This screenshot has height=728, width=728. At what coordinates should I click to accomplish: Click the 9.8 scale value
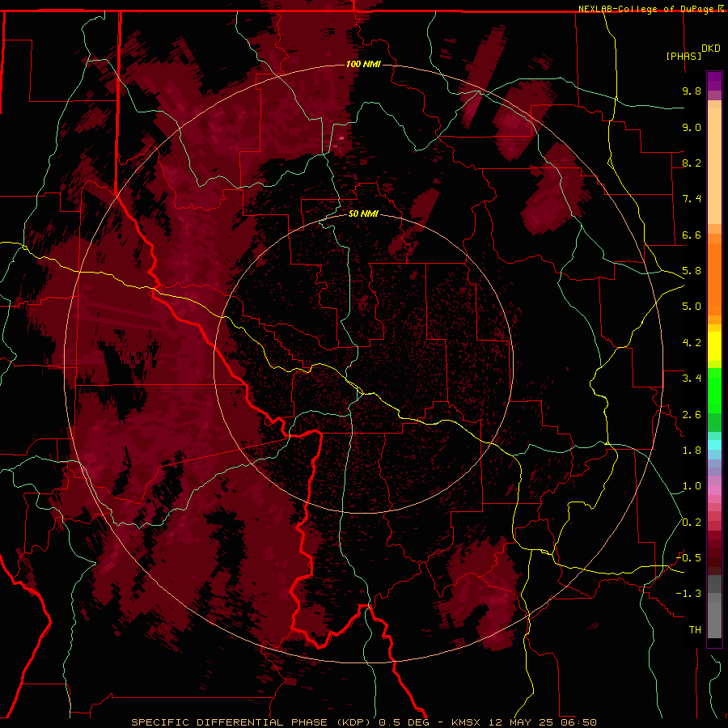point(692,91)
